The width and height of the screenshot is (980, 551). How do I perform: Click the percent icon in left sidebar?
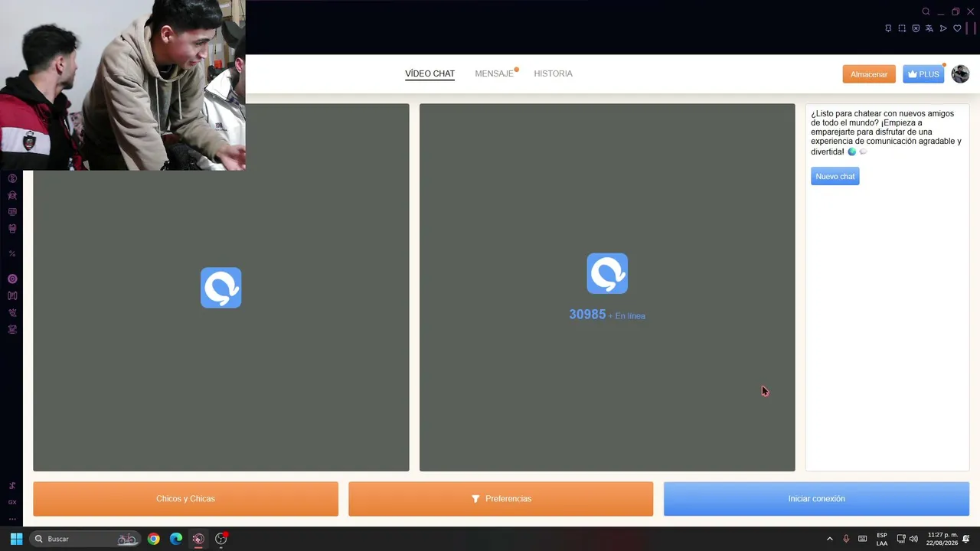tap(12, 253)
